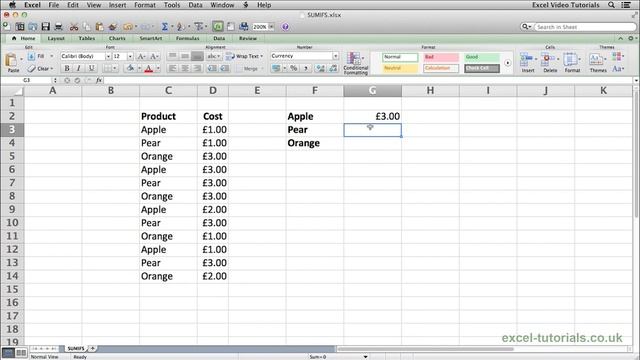
Task: Open the Borders dropdown arrow
Action: click(115, 69)
